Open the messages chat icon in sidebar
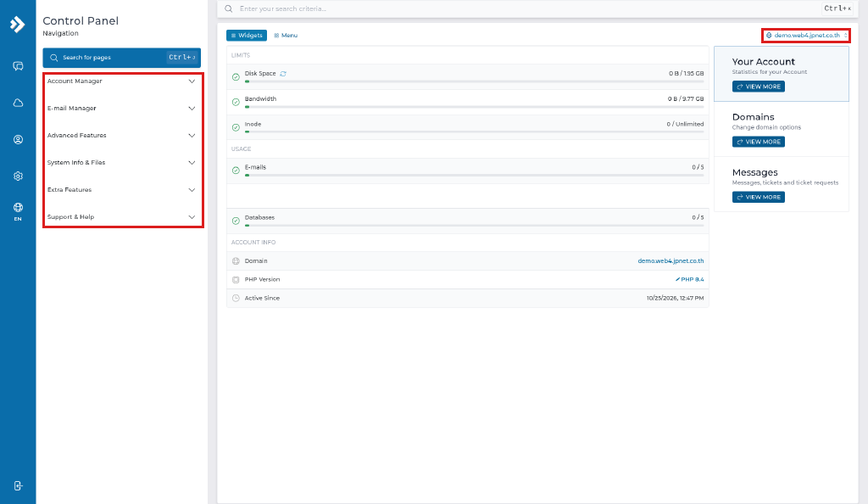 point(18,66)
